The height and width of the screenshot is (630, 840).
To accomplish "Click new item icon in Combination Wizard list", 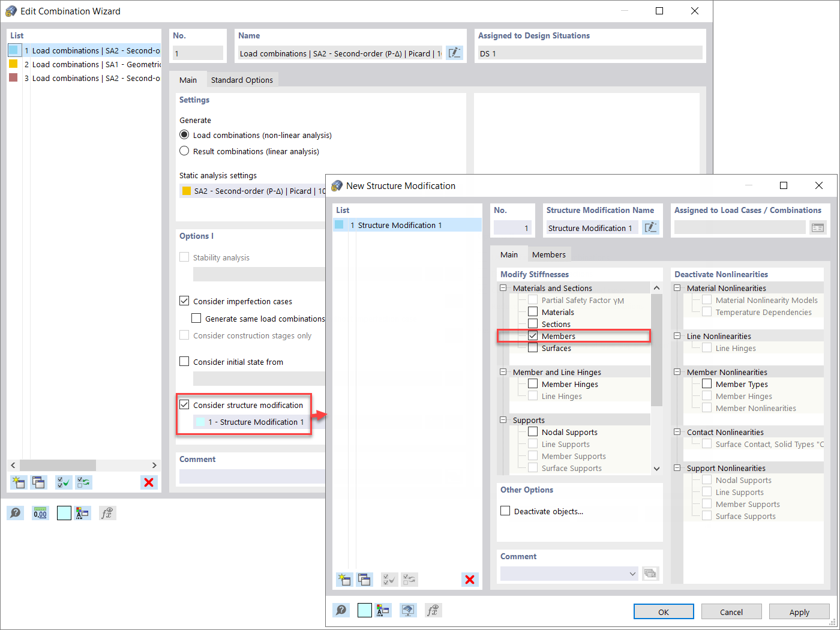I will (18, 482).
